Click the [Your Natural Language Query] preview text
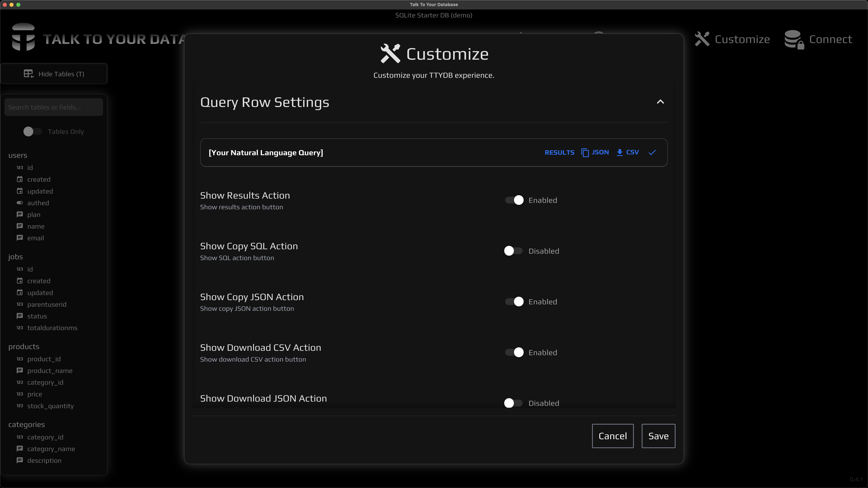This screenshot has height=488, width=868. (265, 152)
